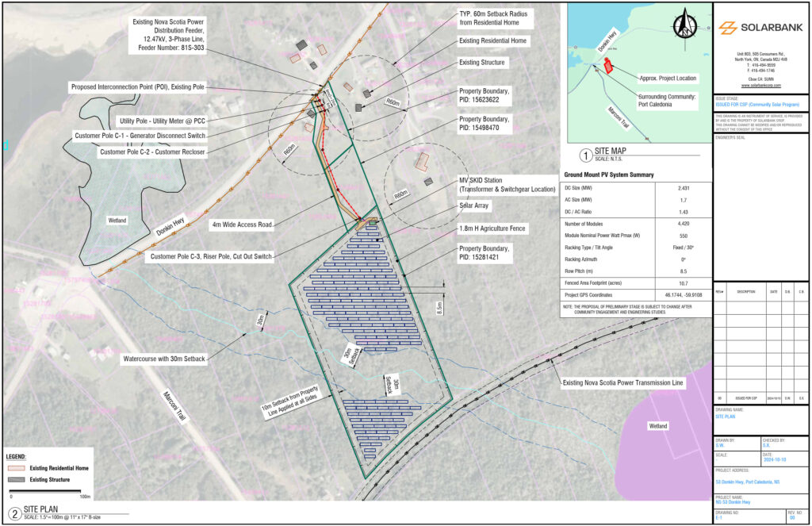Open the www.solarbankcorp.com link
Image resolution: width=812 pixels, height=526 pixels.
760,86
